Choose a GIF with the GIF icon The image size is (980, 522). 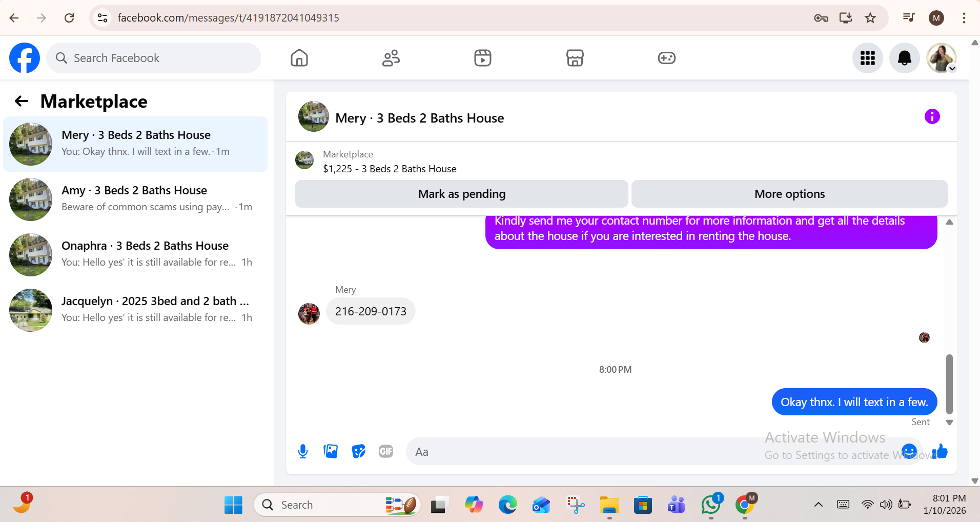pyautogui.click(x=386, y=451)
